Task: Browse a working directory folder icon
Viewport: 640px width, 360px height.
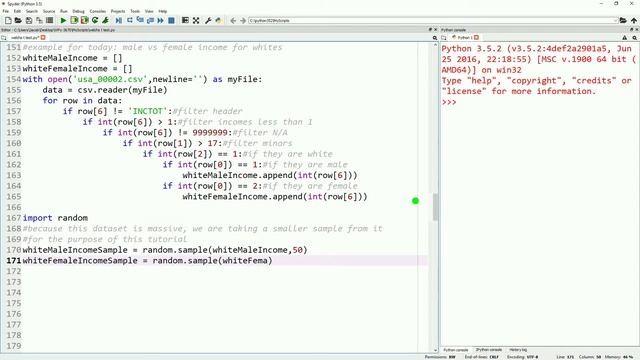Action: pos(623,20)
